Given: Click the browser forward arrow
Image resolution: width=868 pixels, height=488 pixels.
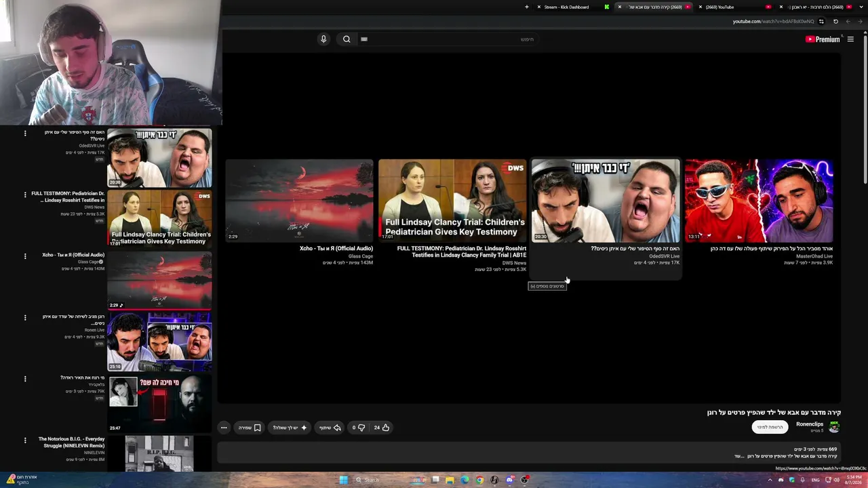Looking at the screenshot, I should pyautogui.click(x=848, y=22).
